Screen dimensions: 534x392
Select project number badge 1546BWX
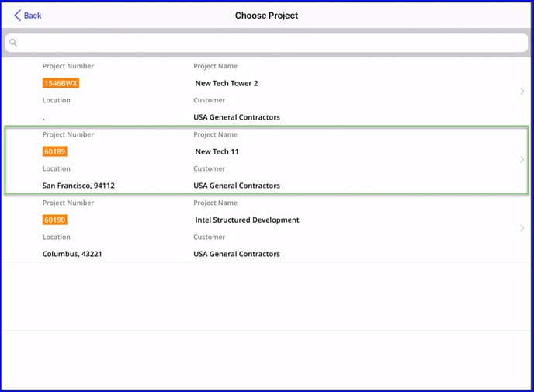tap(61, 83)
